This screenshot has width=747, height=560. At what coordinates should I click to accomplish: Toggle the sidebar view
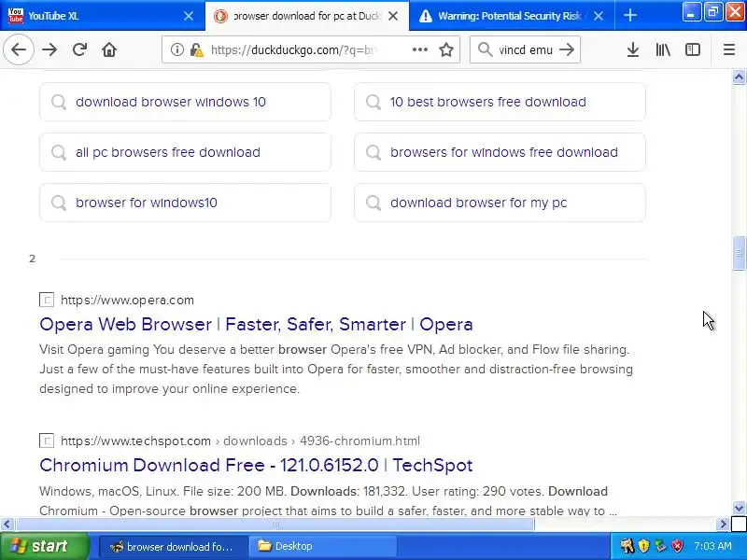[x=693, y=49]
